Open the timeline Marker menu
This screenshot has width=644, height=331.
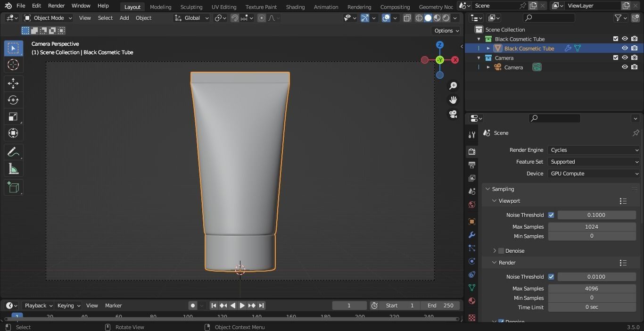(113, 306)
